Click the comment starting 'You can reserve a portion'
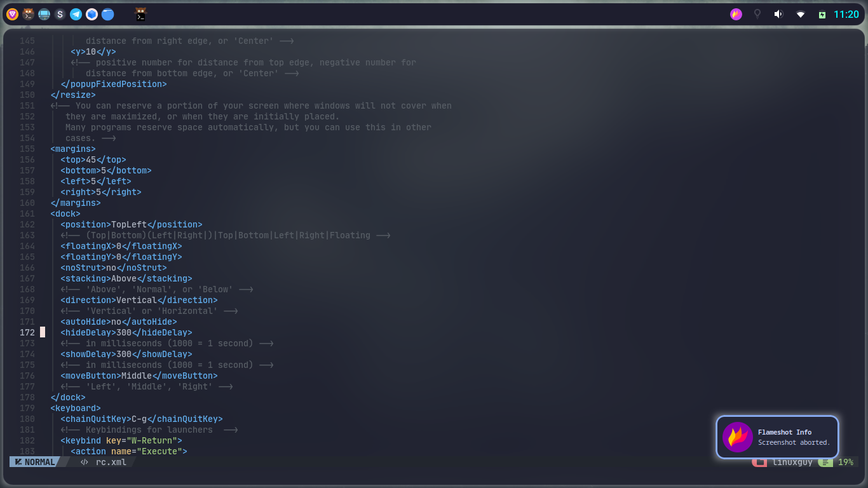This screenshot has height=488, width=868. pos(251,106)
